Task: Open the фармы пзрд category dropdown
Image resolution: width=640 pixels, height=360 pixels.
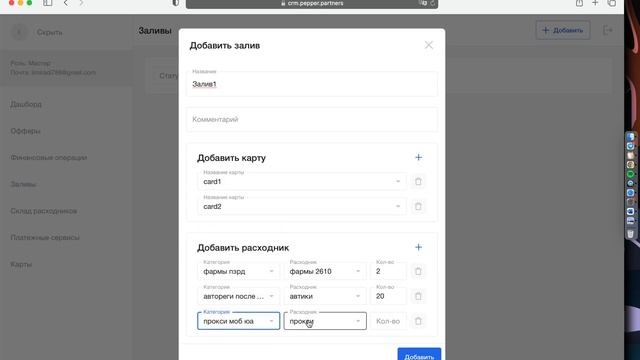Action: coord(238,271)
